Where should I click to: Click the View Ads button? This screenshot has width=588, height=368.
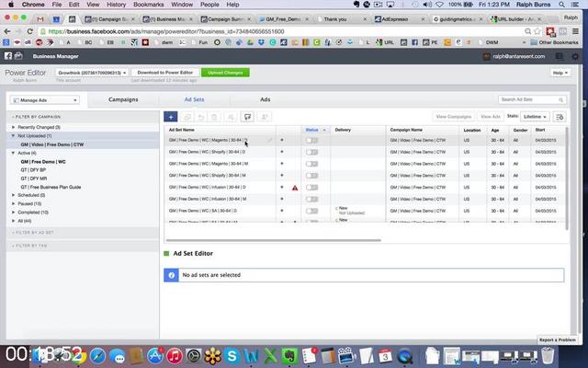490,117
